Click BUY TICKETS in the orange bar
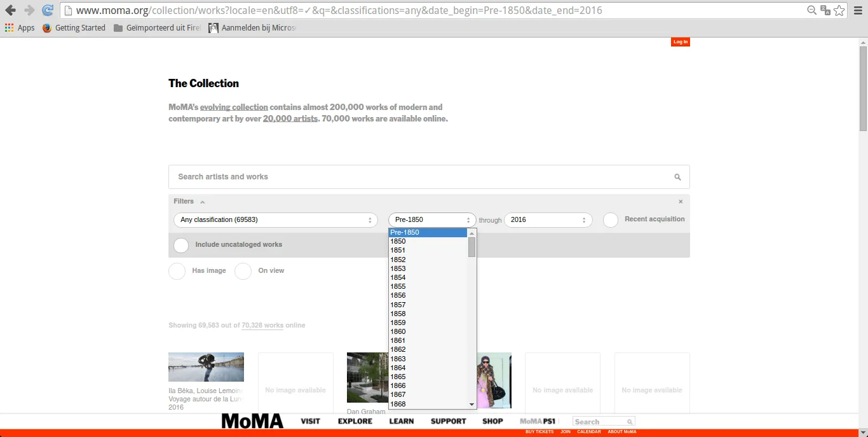The height and width of the screenshot is (437, 868). coord(539,432)
